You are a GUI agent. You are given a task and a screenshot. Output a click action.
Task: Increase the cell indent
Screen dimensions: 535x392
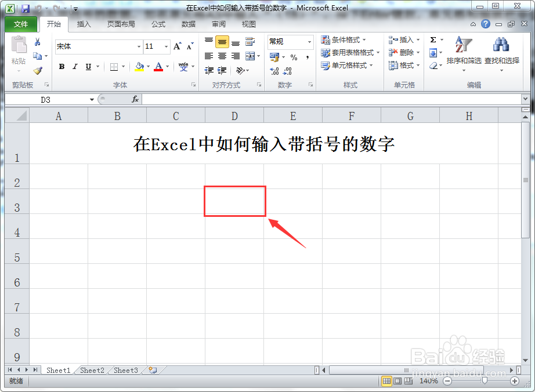tap(222, 71)
